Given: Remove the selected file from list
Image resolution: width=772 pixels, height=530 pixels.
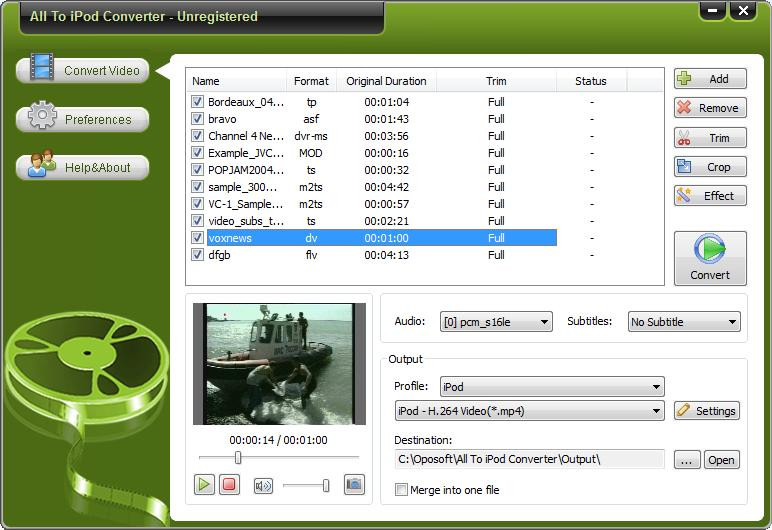Looking at the screenshot, I should [x=710, y=108].
